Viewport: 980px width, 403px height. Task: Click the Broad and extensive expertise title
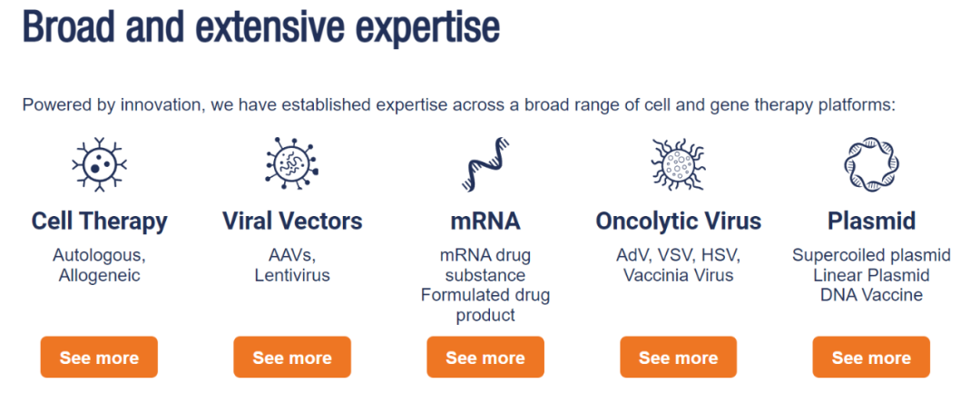pos(261,27)
